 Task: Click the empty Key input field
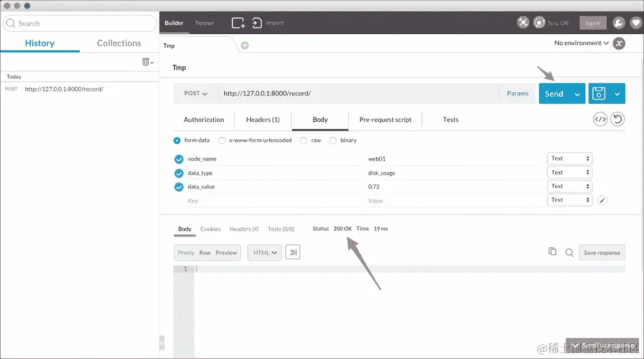point(273,200)
